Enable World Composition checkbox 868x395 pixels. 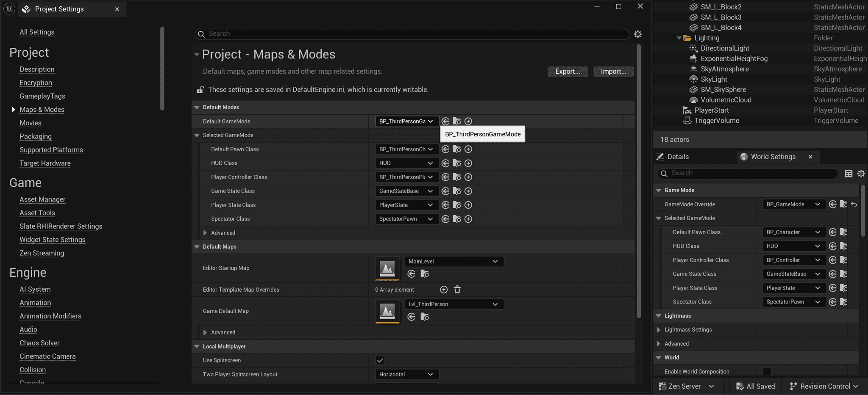767,372
